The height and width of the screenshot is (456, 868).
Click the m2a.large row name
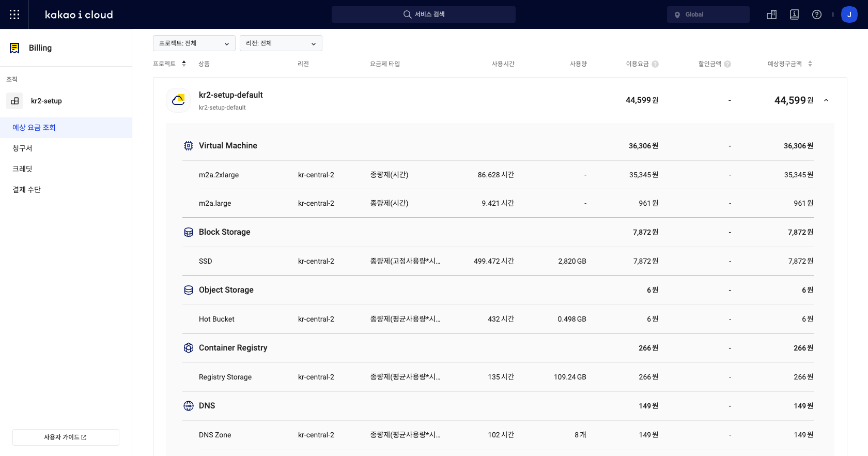coord(215,204)
